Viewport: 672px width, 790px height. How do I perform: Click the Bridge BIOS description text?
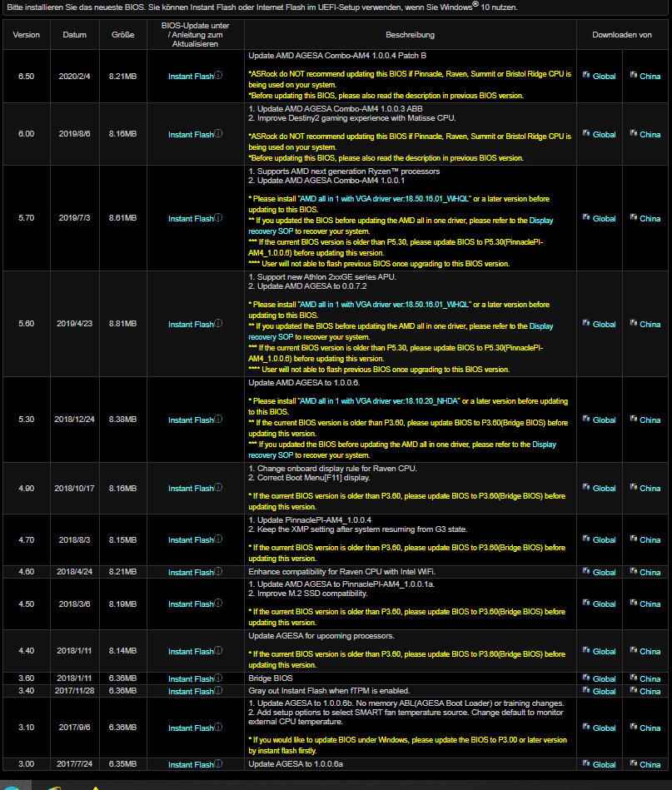(x=270, y=678)
